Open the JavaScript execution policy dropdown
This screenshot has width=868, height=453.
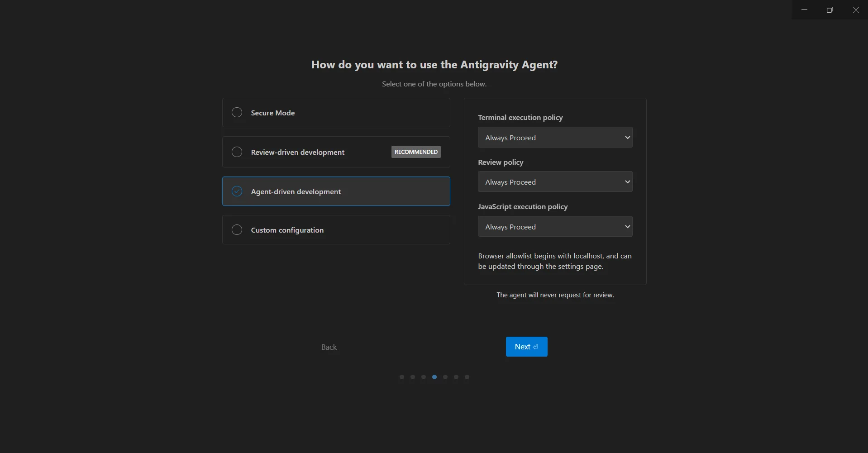[x=555, y=226]
